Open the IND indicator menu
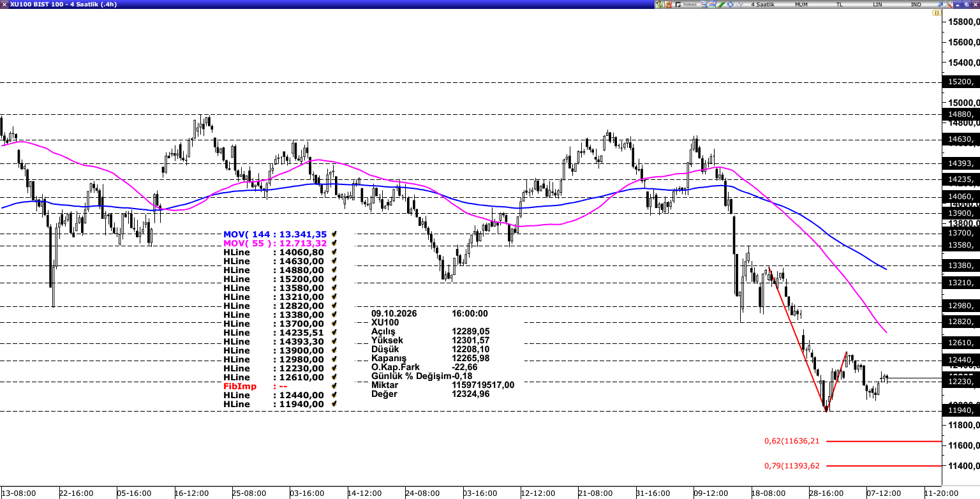This screenshot has height=499, width=980. pos(916,4)
